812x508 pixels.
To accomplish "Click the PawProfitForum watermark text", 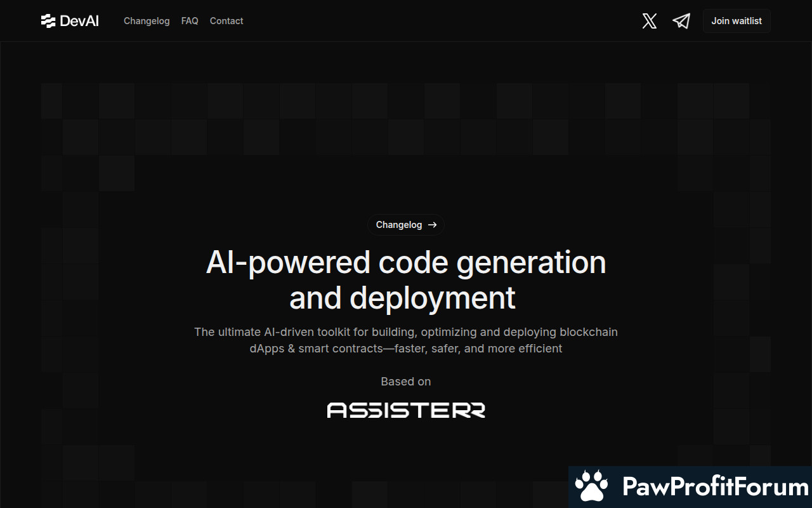I will tap(715, 487).
